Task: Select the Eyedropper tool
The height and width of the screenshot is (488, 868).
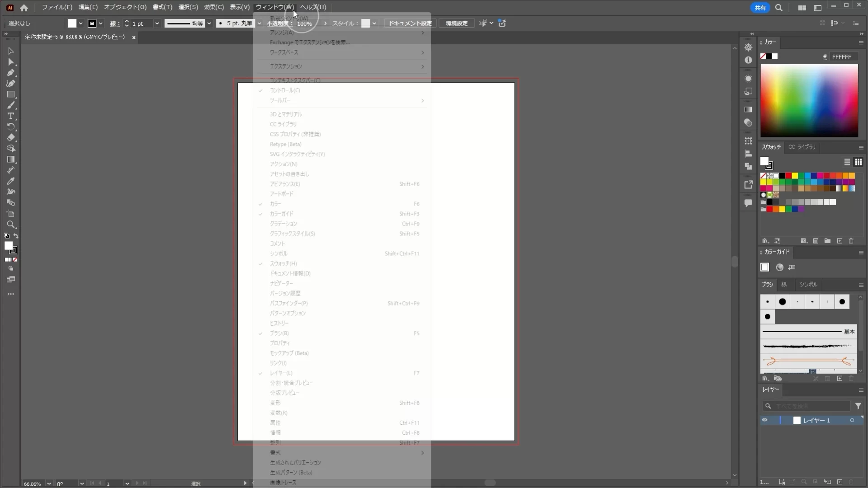Action: coord(11,181)
